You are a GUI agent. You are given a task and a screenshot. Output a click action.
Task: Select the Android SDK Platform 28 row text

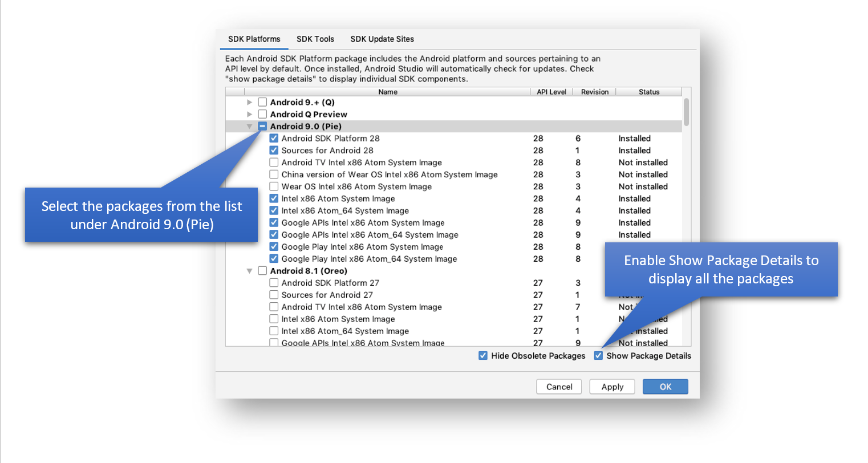tap(330, 139)
